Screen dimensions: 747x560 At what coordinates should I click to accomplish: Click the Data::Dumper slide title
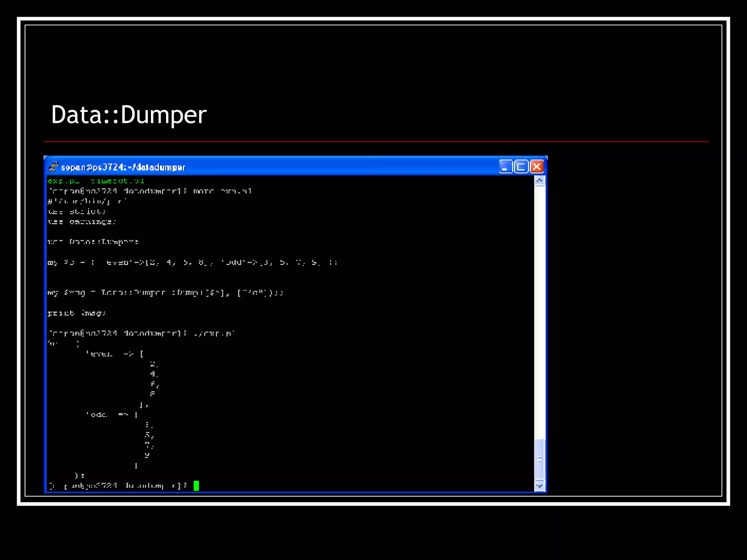[x=129, y=115]
